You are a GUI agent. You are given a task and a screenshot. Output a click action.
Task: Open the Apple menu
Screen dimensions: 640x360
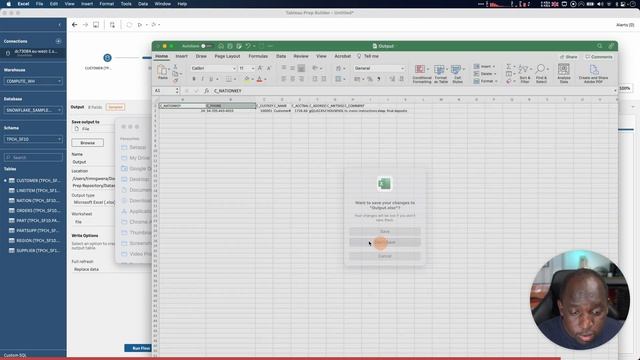point(8,4)
